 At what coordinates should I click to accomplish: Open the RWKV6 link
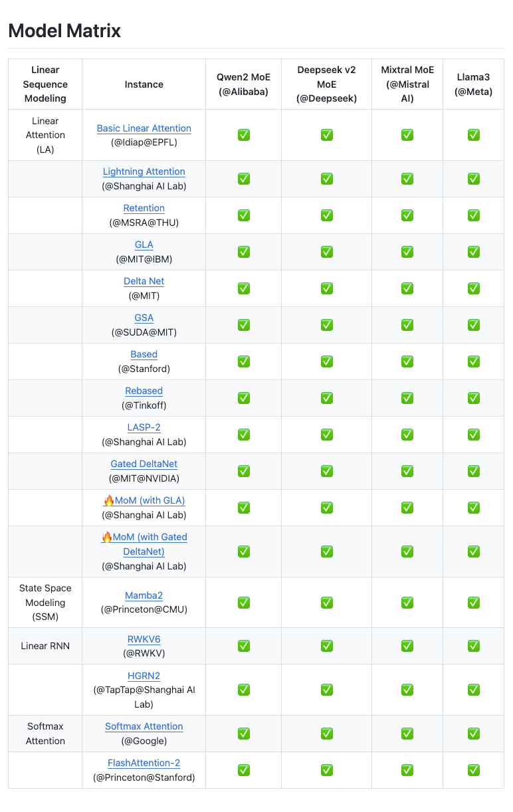pyautogui.click(x=144, y=639)
